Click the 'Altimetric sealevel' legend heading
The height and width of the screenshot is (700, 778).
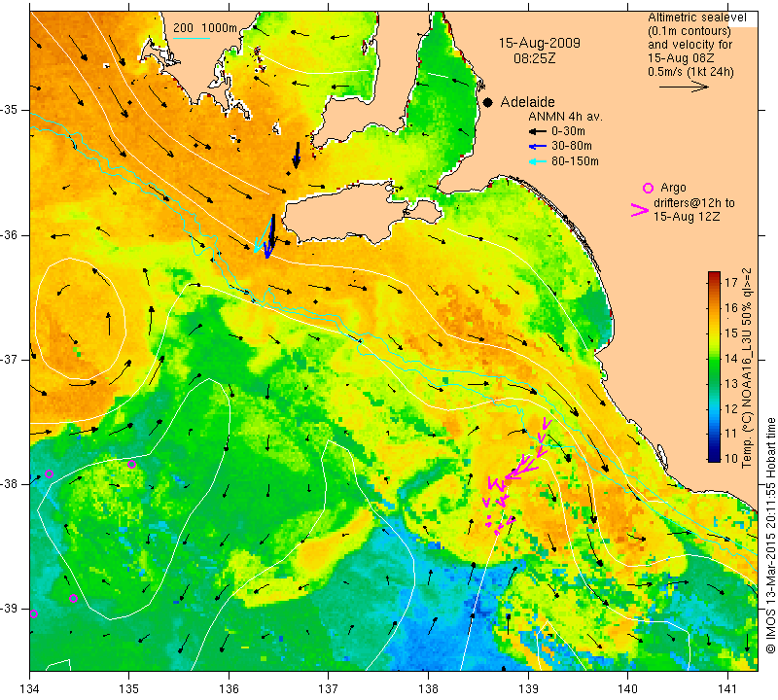click(697, 17)
